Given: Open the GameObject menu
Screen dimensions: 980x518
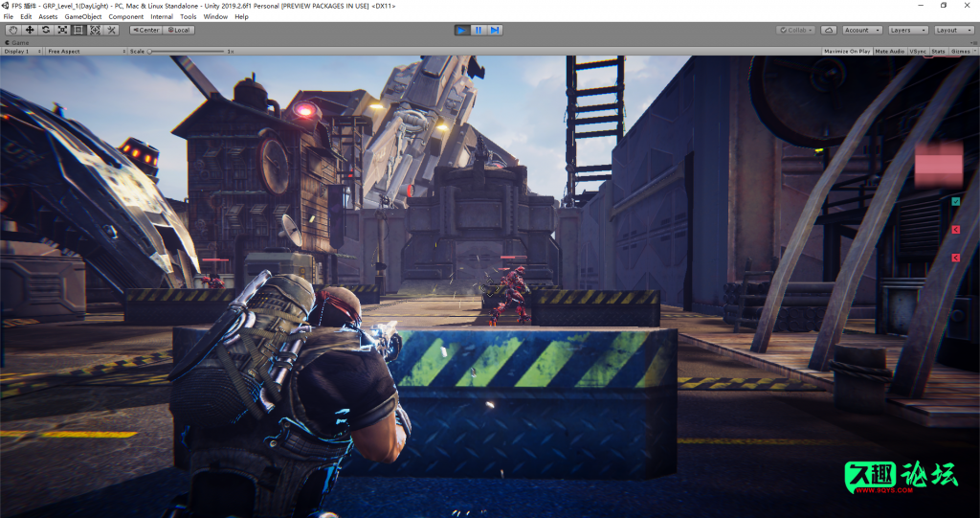Looking at the screenshot, I should click(x=83, y=16).
